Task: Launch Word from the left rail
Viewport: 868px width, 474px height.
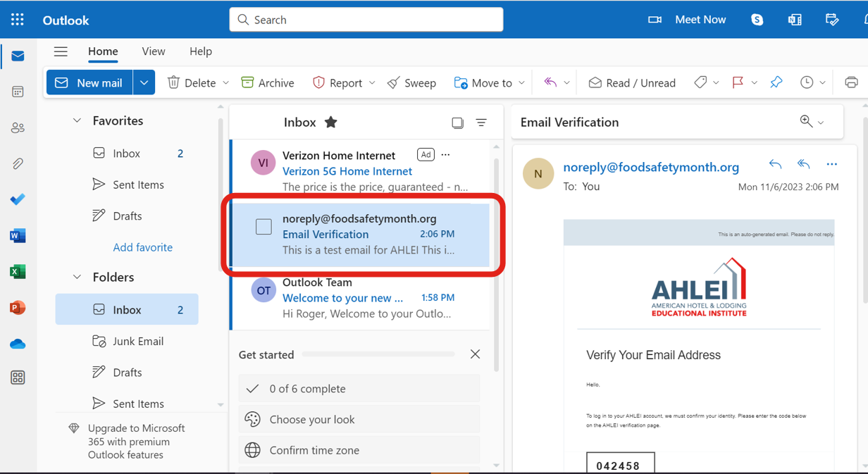Action: click(18, 235)
